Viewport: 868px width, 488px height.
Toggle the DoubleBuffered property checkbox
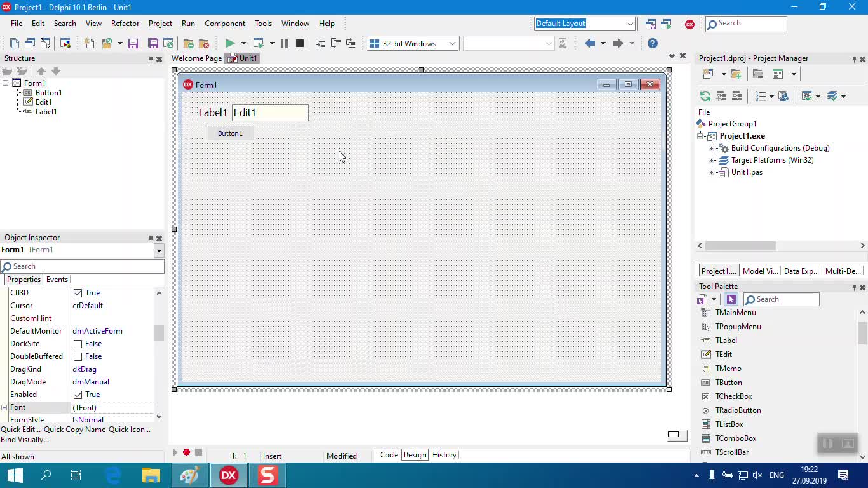click(78, 356)
